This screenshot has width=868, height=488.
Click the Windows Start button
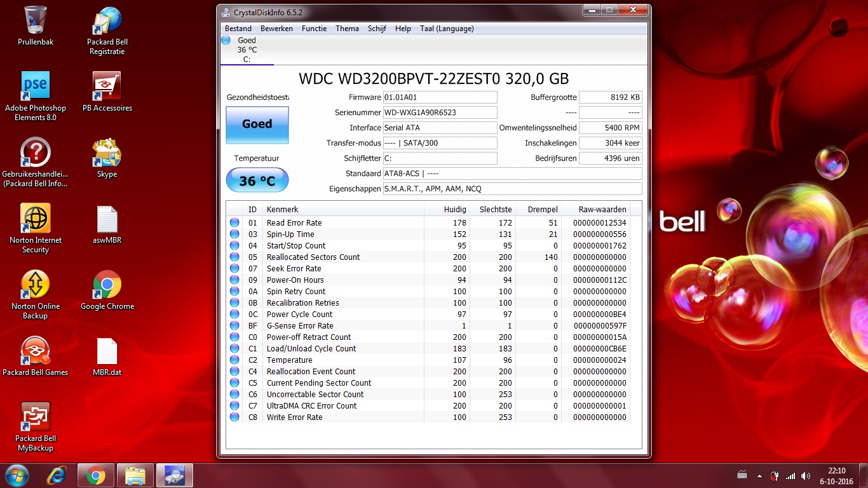tap(17, 475)
